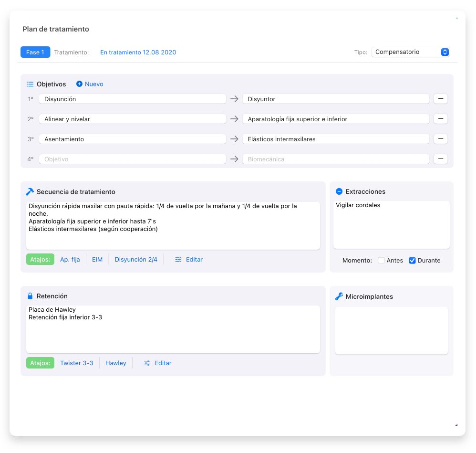Click the wrench icon beside Microimplantes

click(339, 296)
